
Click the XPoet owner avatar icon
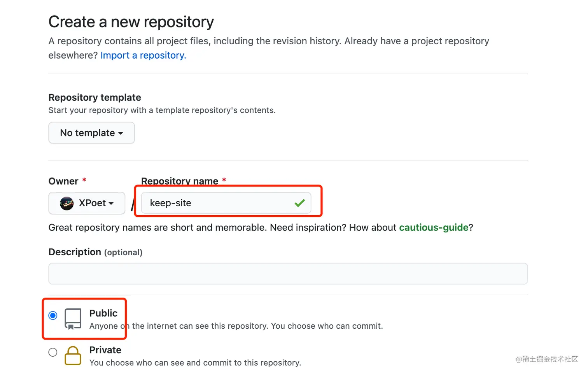pyautogui.click(x=67, y=203)
